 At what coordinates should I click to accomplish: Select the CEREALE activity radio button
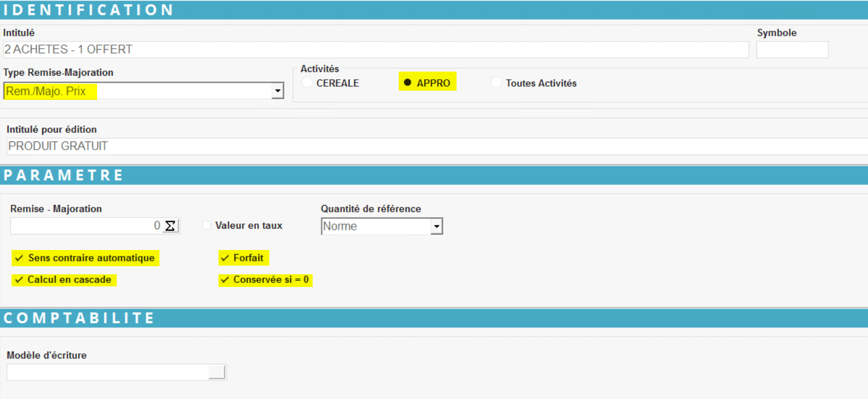pyautogui.click(x=307, y=83)
